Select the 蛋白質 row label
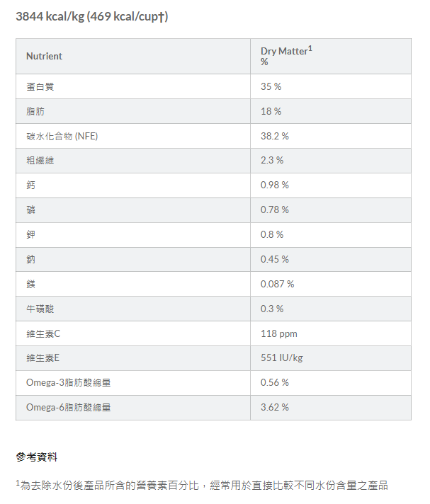The width and height of the screenshot is (430, 504). pyautogui.click(x=40, y=86)
